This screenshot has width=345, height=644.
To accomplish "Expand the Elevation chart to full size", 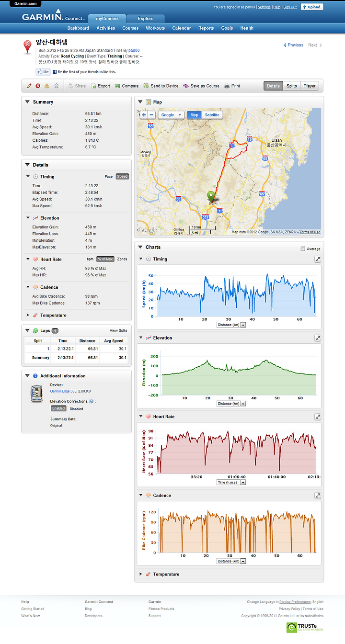I will pos(318,338).
